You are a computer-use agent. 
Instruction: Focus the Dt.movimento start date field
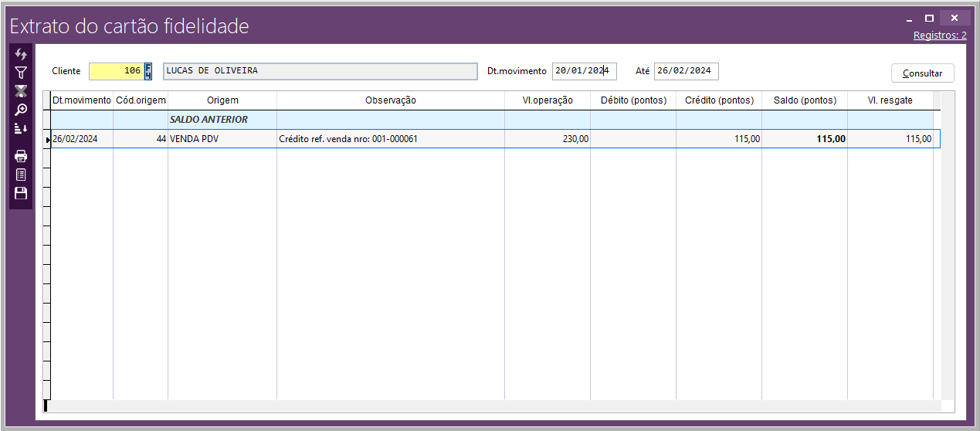point(584,71)
